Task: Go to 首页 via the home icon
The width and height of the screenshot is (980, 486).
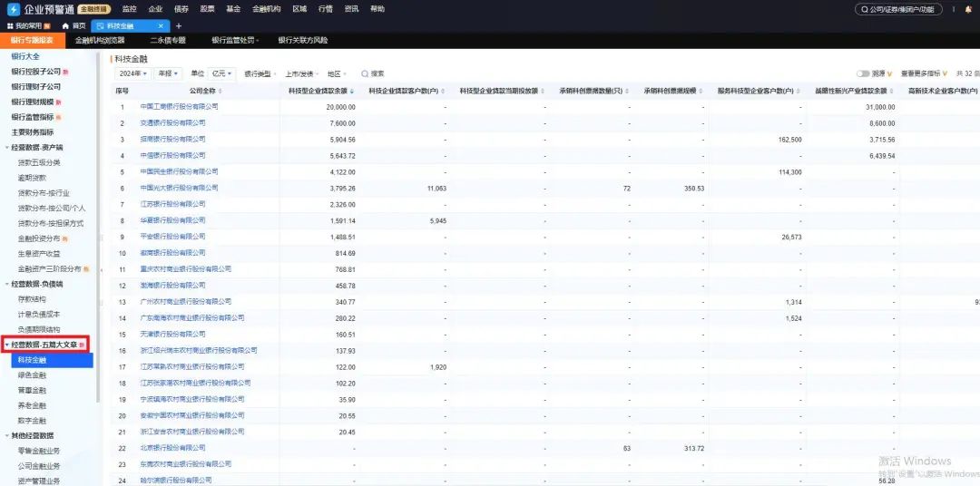Action: coord(65,26)
